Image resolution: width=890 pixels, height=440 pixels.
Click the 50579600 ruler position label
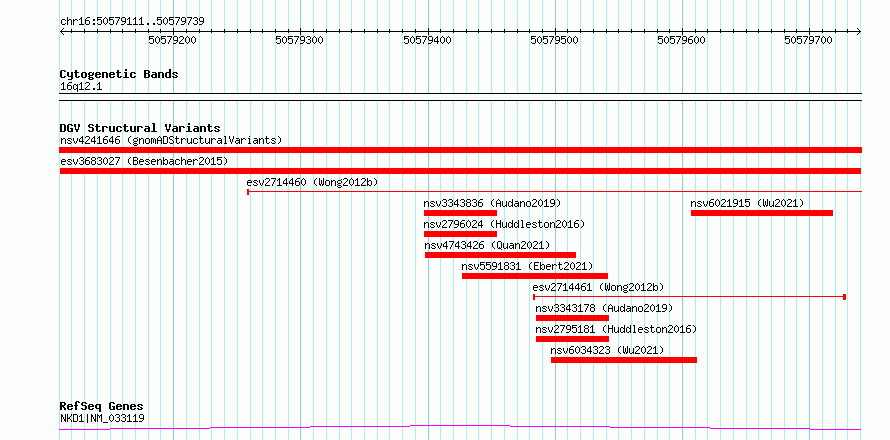pyautogui.click(x=682, y=40)
